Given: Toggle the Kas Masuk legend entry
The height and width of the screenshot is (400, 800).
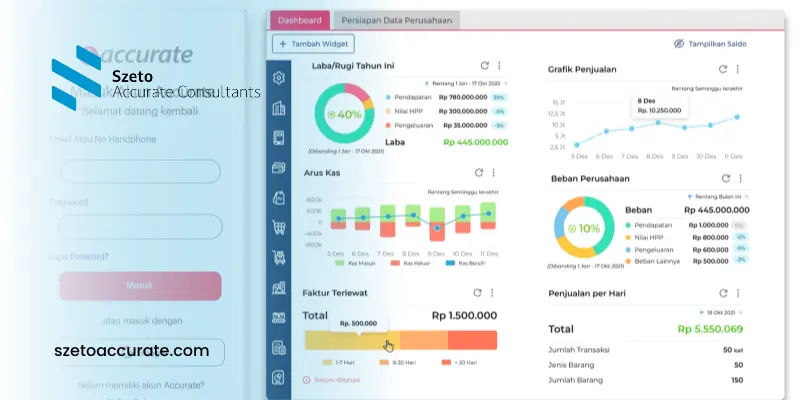Looking at the screenshot, I should 356,263.
